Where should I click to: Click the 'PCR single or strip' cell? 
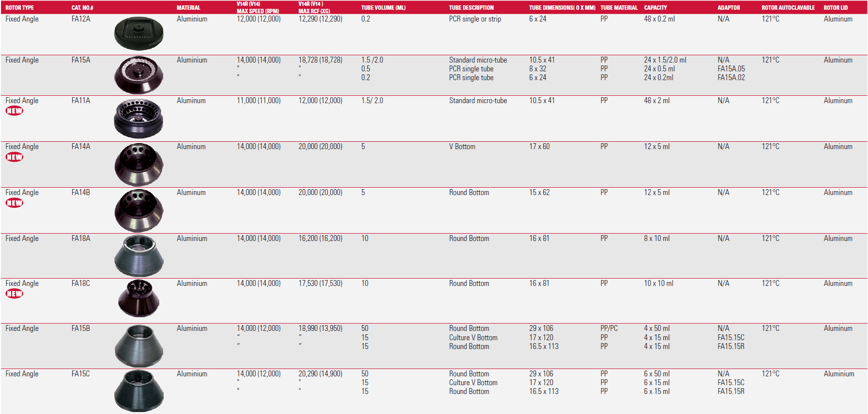pyautogui.click(x=475, y=19)
